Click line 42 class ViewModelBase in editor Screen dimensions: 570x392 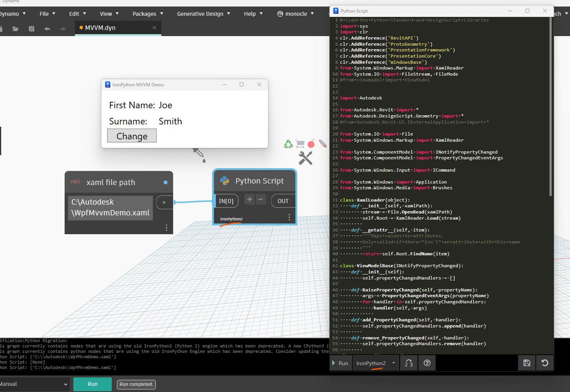click(x=402, y=266)
